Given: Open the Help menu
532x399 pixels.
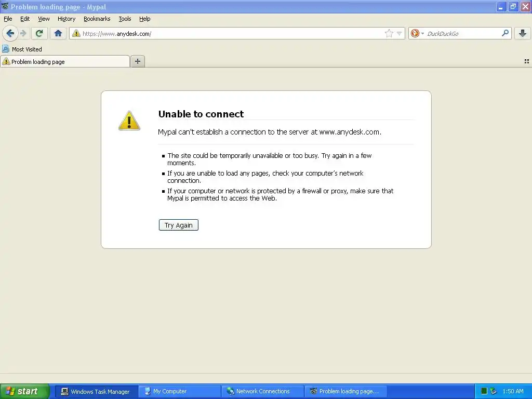Looking at the screenshot, I should (x=145, y=19).
